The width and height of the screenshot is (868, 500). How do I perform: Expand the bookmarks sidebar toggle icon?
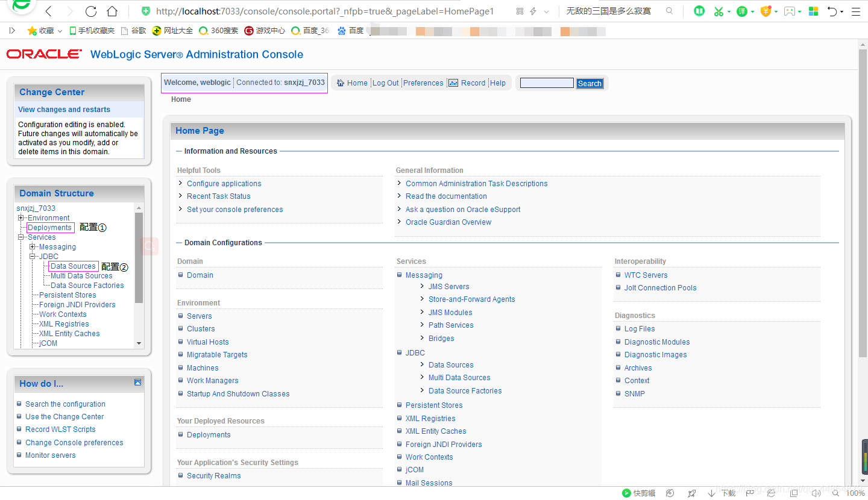click(x=12, y=30)
